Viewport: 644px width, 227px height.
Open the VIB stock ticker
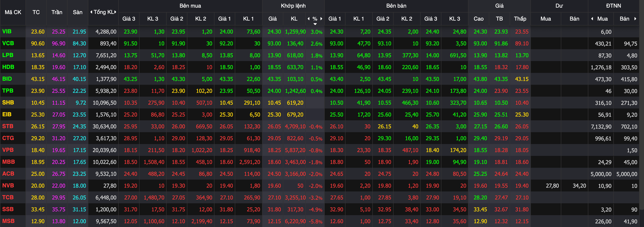pyautogui.click(x=7, y=32)
